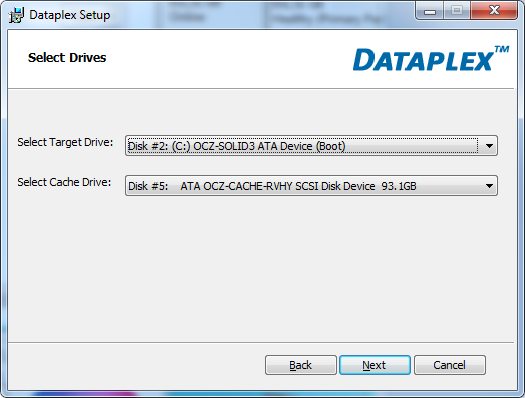525x398 pixels.
Task: Click the Dataplex Setup installer icon
Action: [x=16, y=15]
